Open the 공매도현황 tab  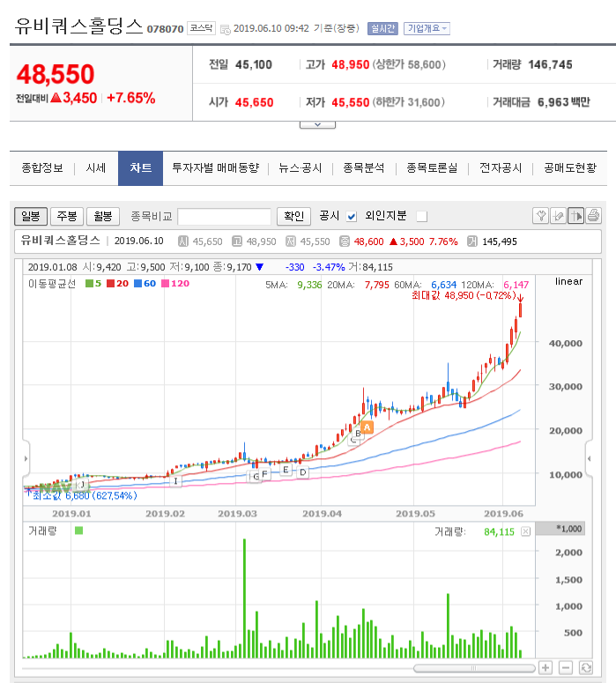tap(570, 168)
